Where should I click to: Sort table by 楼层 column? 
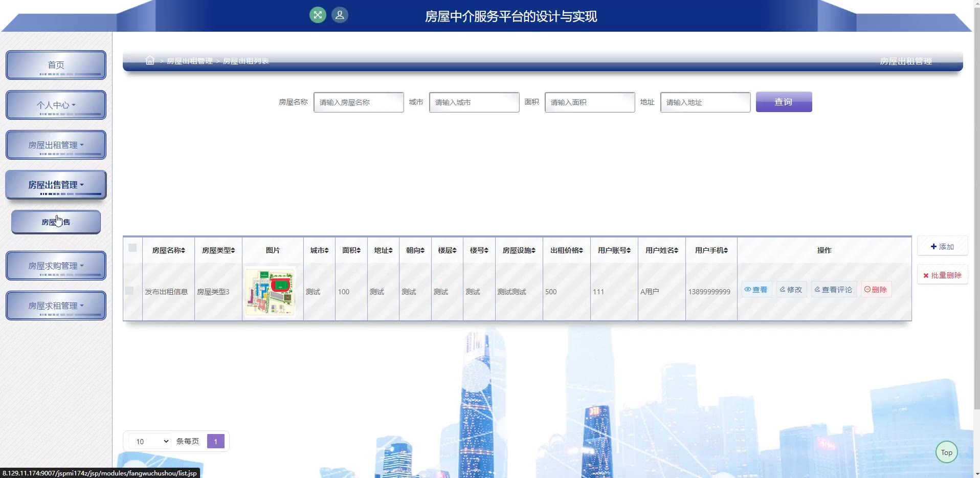[x=447, y=250]
